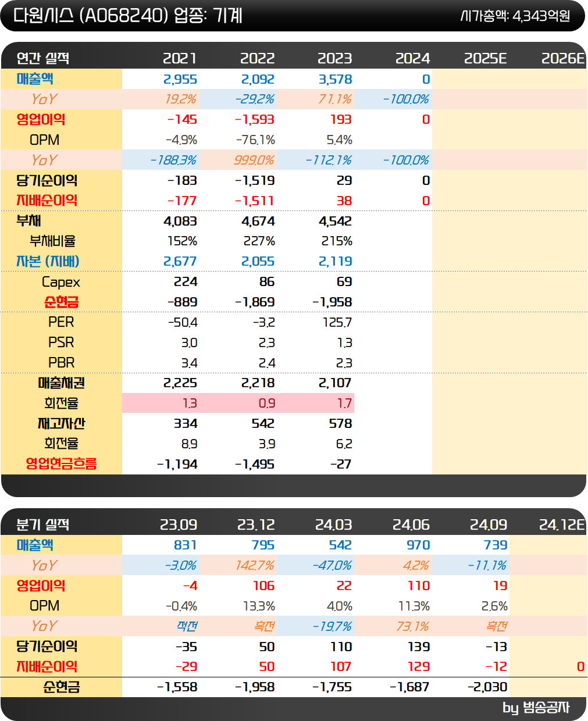The image size is (588, 721).
Task: Click the 적전 YoY cell
Action: pos(187,626)
